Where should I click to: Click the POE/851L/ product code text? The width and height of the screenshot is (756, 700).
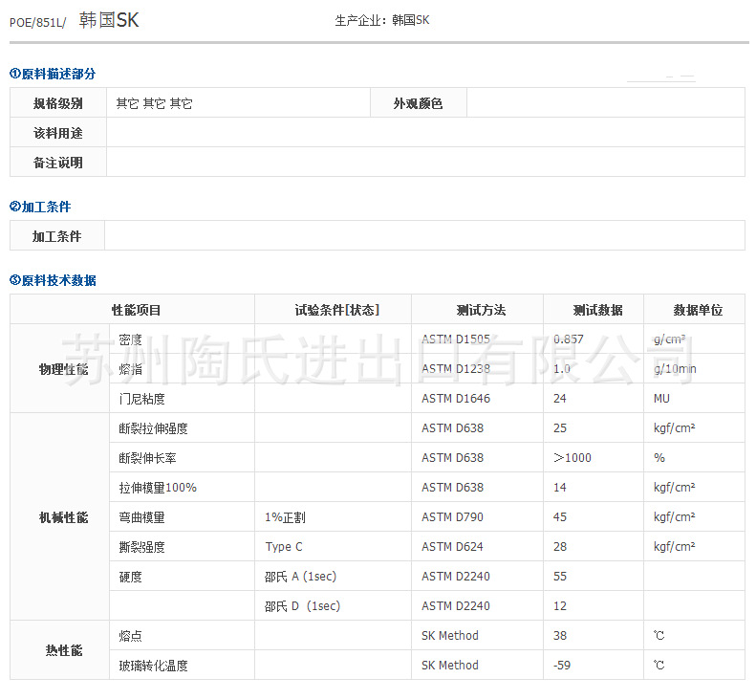(37, 22)
